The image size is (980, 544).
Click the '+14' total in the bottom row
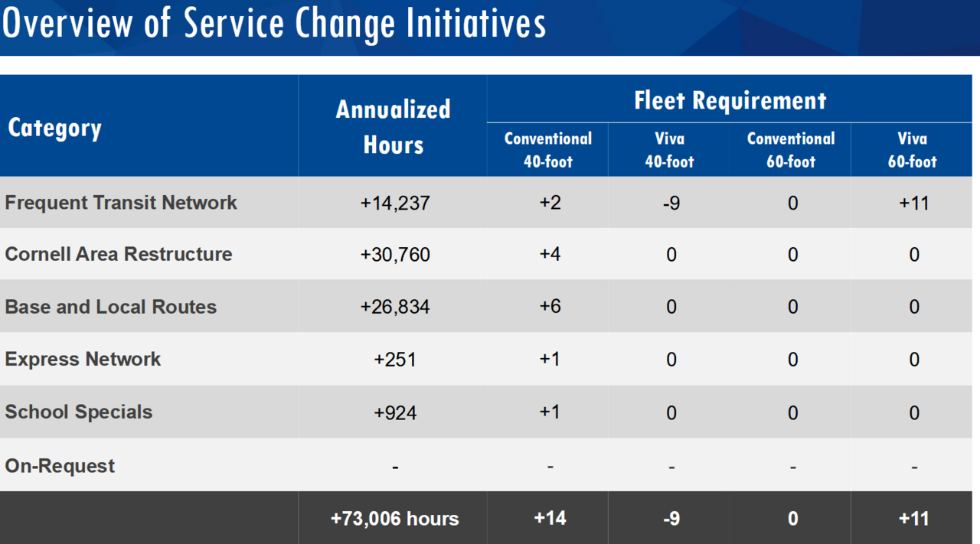550,518
